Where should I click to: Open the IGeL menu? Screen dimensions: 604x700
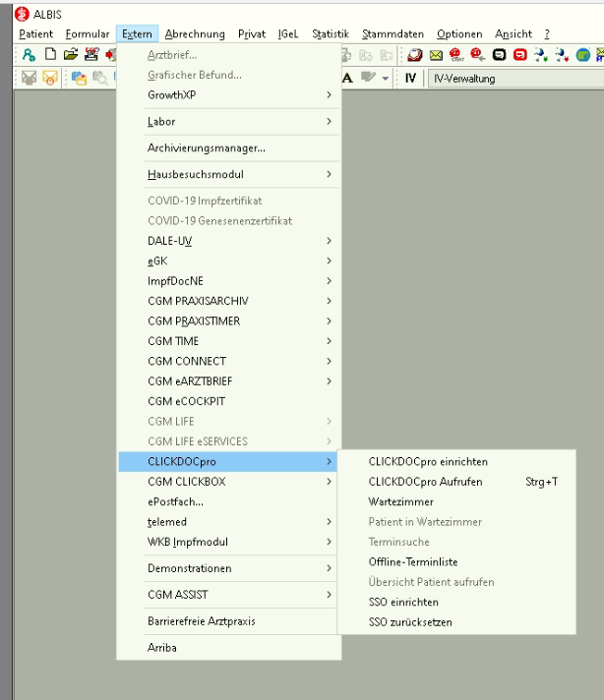(x=287, y=34)
